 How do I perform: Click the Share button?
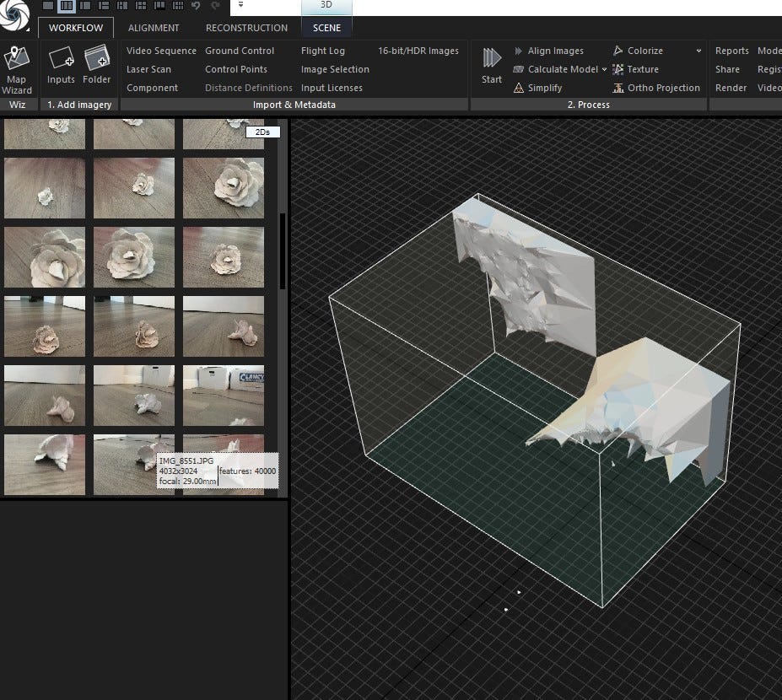(728, 69)
